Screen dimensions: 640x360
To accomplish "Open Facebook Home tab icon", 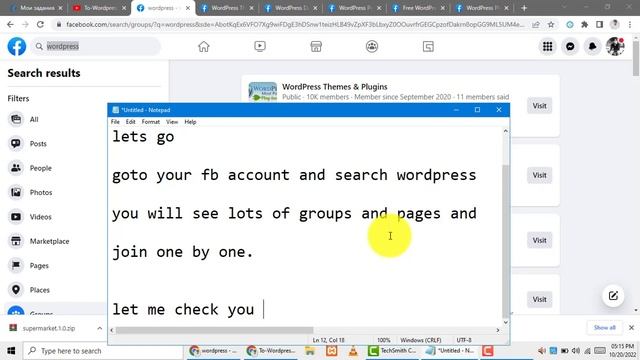I will [204, 47].
